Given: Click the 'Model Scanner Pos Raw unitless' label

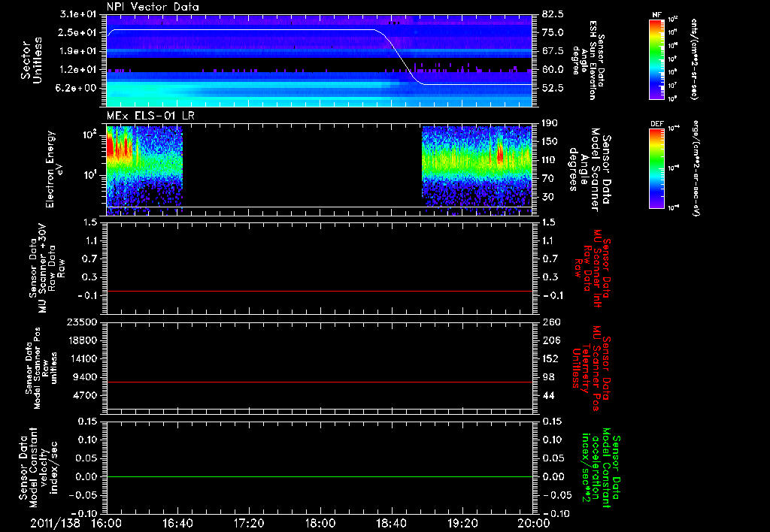Looking at the screenshot, I should tap(41, 368).
